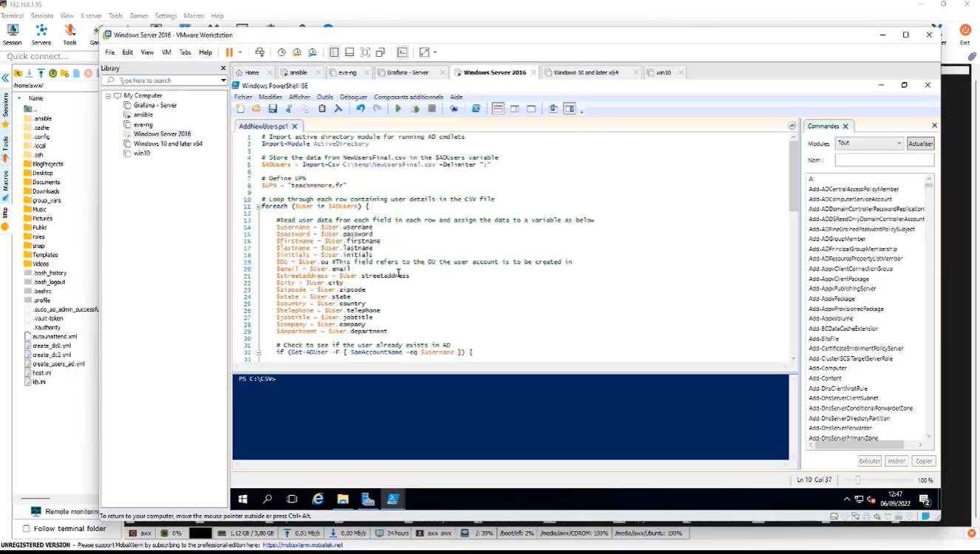The image size is (980, 554).
Task: Collapse the My Computer tree in the Library
Action: pyautogui.click(x=108, y=95)
